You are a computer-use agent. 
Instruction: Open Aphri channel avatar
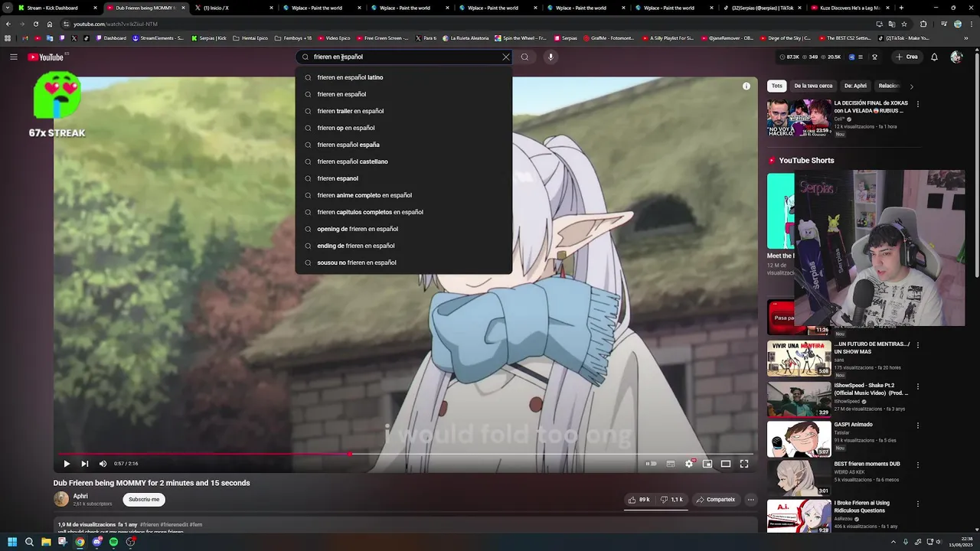point(61,500)
